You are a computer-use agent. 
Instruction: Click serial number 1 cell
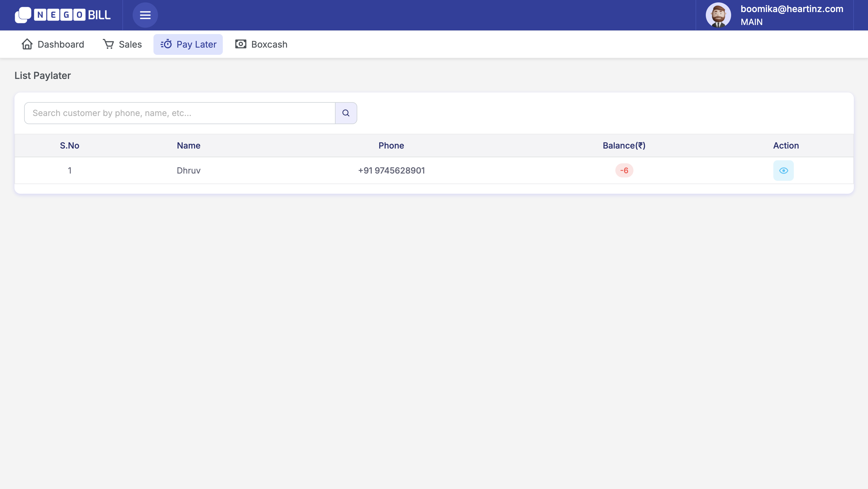pyautogui.click(x=70, y=171)
